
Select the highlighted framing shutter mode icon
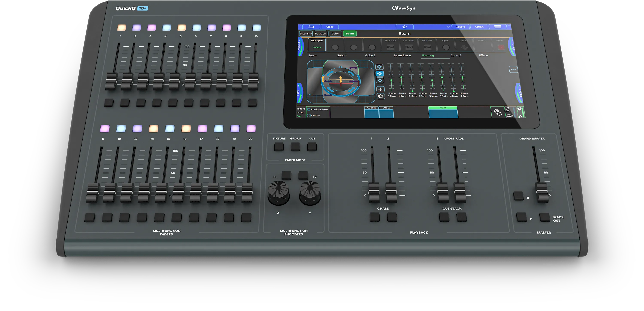380,74
